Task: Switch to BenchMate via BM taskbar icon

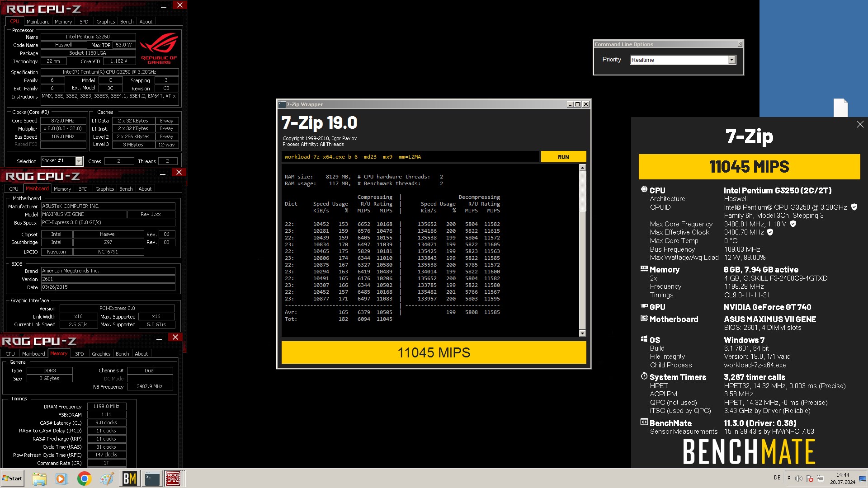Action: click(130, 479)
